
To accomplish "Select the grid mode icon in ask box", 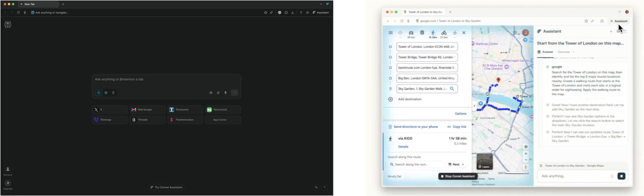I will coord(106,92).
